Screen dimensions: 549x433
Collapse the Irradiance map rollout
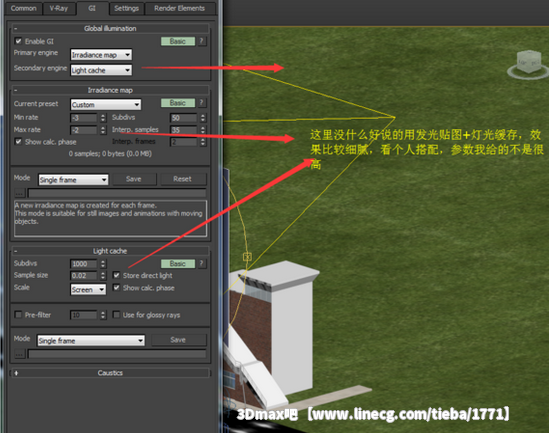pos(110,90)
